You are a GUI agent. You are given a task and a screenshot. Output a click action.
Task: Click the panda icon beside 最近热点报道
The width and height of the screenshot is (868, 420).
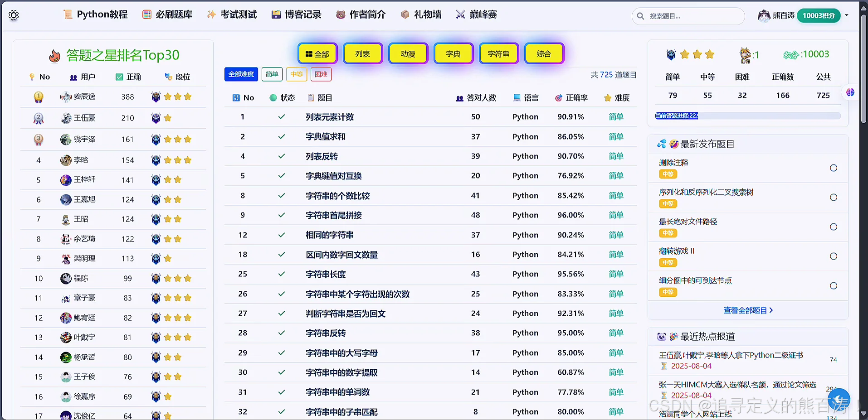662,337
